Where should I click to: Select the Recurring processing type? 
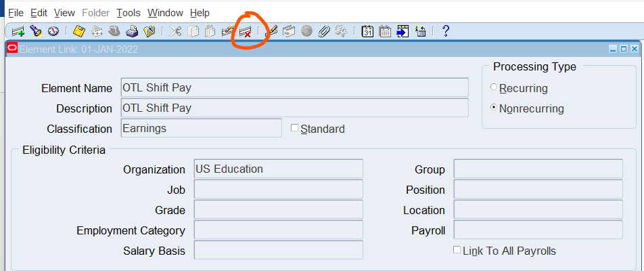494,88
